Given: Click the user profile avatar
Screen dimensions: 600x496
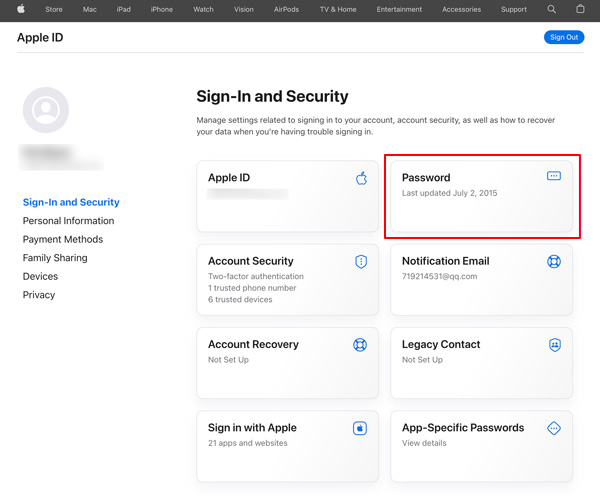Looking at the screenshot, I should tap(46, 110).
